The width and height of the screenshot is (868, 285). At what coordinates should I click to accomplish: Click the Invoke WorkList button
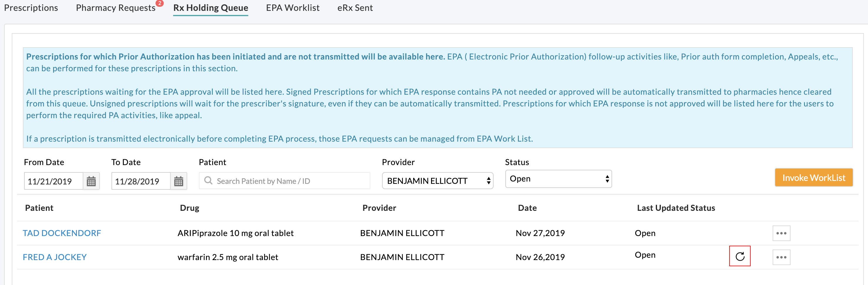(x=814, y=177)
